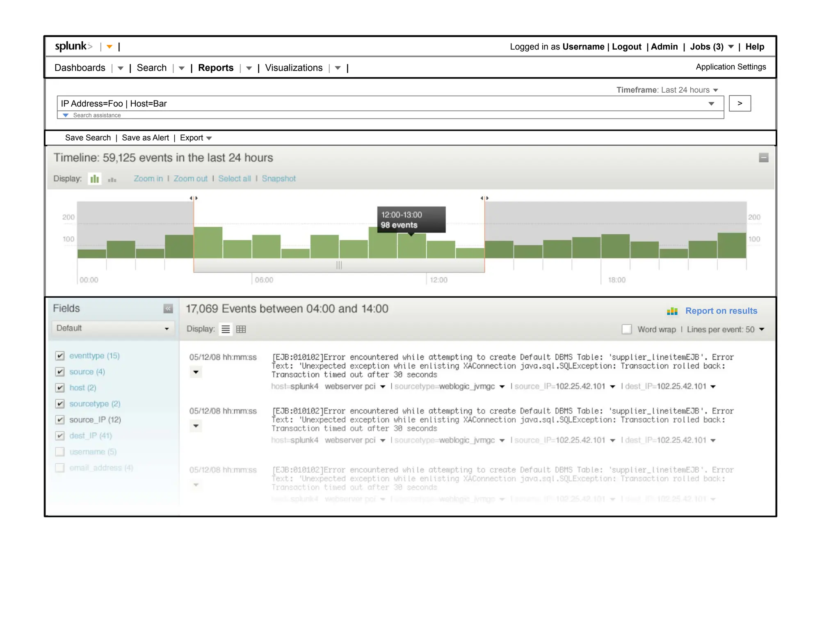Viewport: 840px width, 642px height.
Task: Click the timeline selection drag handle bar
Action: 339,265
